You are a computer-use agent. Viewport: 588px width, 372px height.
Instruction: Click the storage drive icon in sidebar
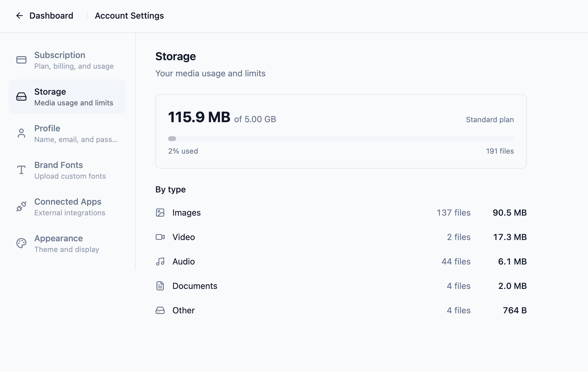[21, 96]
